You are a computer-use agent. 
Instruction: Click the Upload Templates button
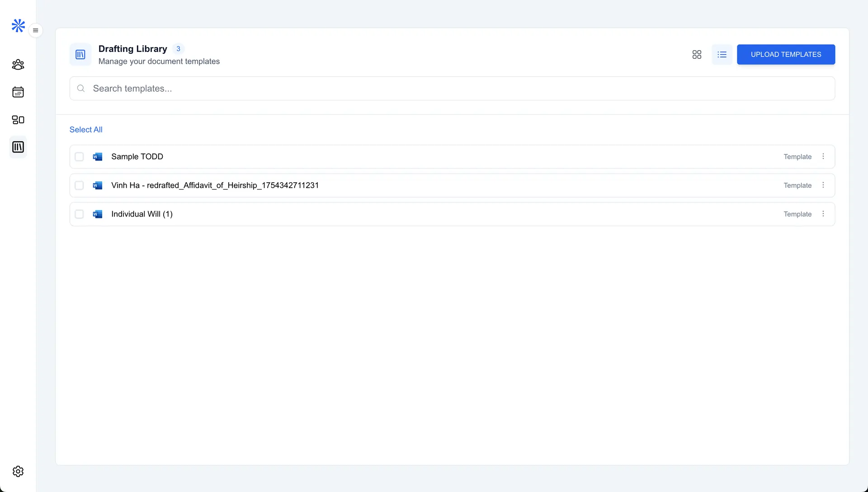pyautogui.click(x=786, y=54)
